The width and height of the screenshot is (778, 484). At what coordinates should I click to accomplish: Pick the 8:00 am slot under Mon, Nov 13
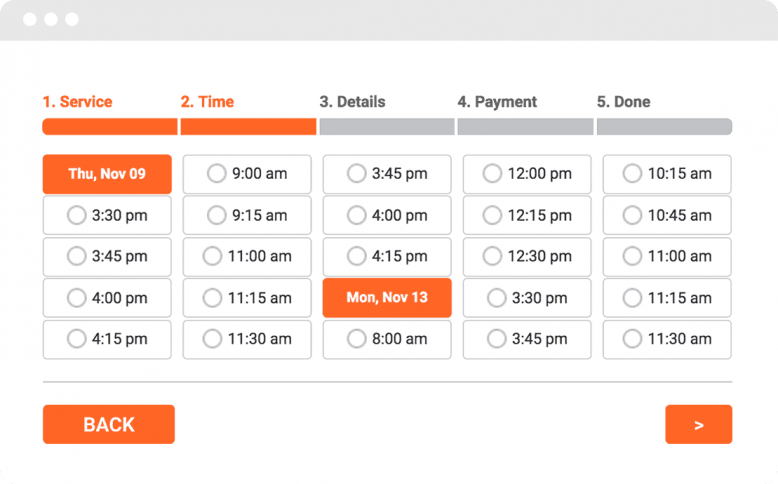(x=387, y=339)
